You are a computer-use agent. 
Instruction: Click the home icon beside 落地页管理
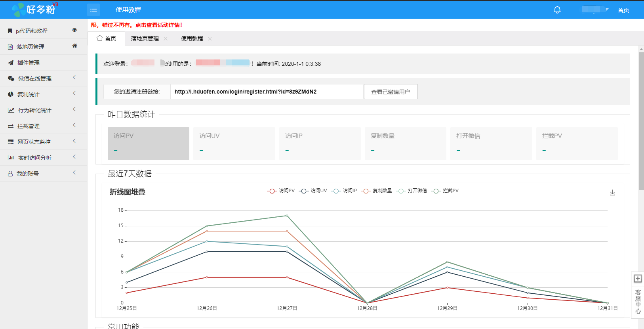74,46
